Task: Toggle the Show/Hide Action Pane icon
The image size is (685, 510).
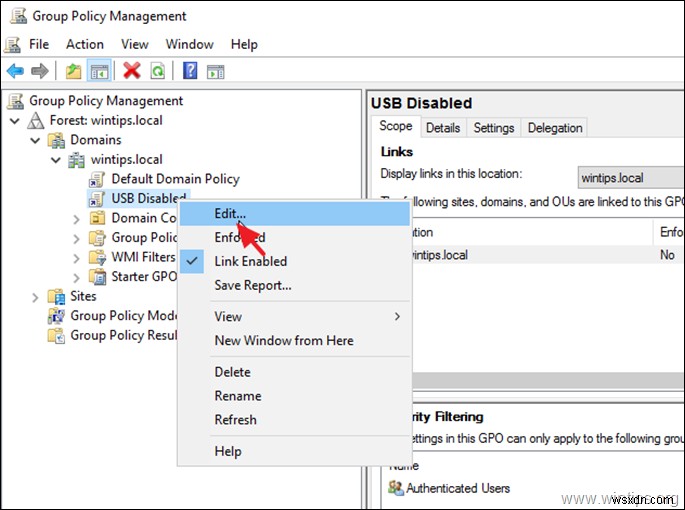Action: (215, 71)
